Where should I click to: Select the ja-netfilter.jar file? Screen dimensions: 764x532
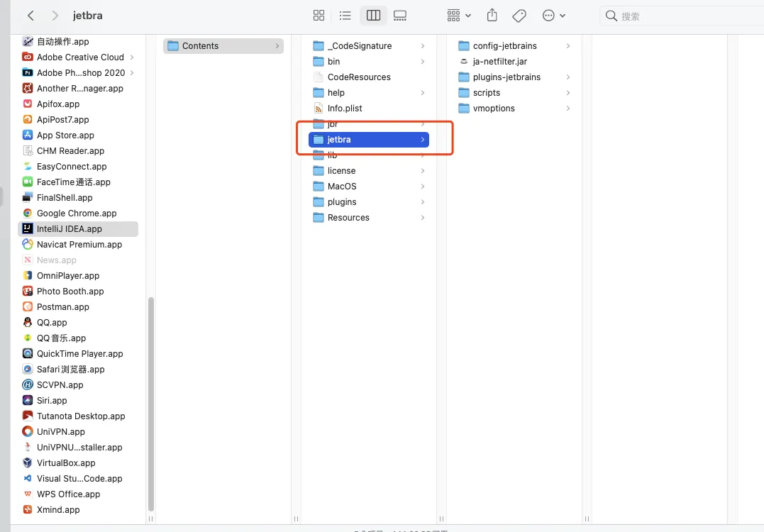(x=499, y=62)
